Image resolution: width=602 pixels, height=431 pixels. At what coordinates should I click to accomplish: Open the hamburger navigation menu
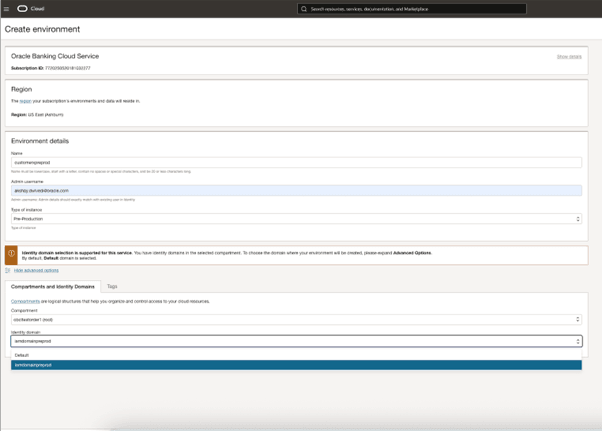point(6,9)
